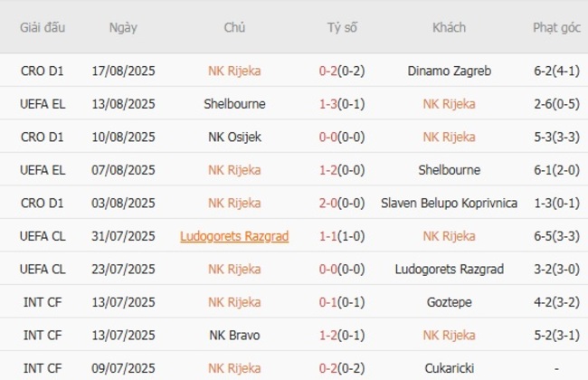Click the Ngày column header
Image resolution: width=588 pixels, height=380 pixels.
pyautogui.click(x=123, y=27)
